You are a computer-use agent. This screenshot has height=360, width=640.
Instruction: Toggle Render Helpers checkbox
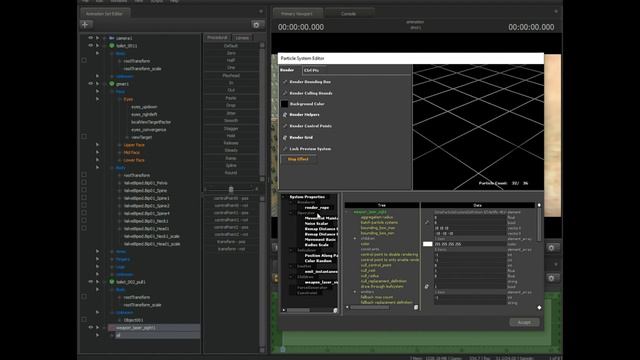pyautogui.click(x=284, y=115)
